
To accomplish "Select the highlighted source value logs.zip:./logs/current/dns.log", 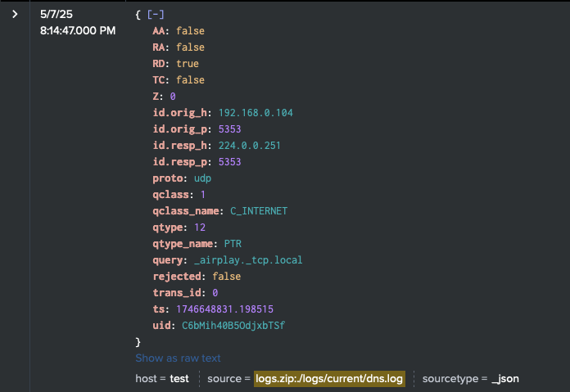I will [x=329, y=379].
